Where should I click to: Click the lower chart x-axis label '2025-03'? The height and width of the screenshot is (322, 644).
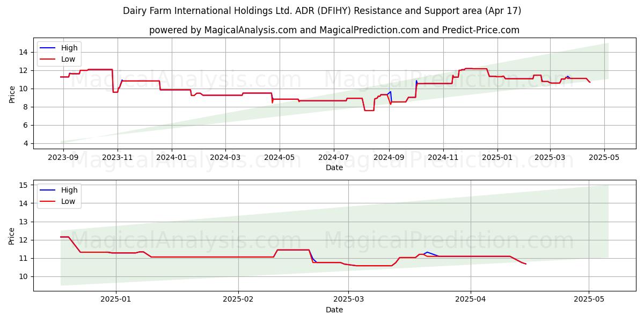[x=348, y=301]
